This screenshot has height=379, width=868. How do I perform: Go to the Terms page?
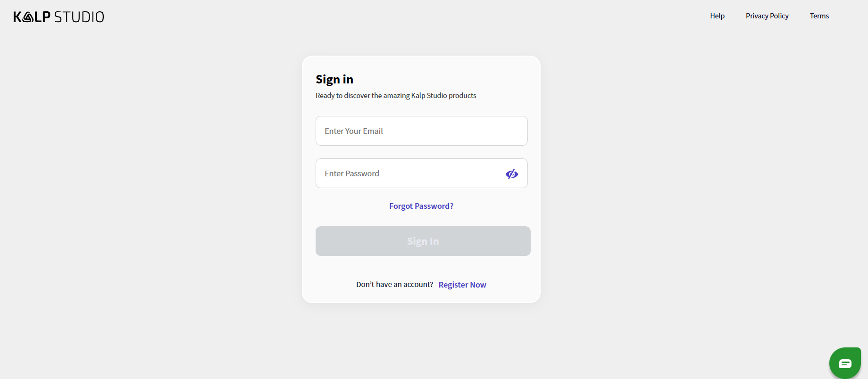(819, 16)
